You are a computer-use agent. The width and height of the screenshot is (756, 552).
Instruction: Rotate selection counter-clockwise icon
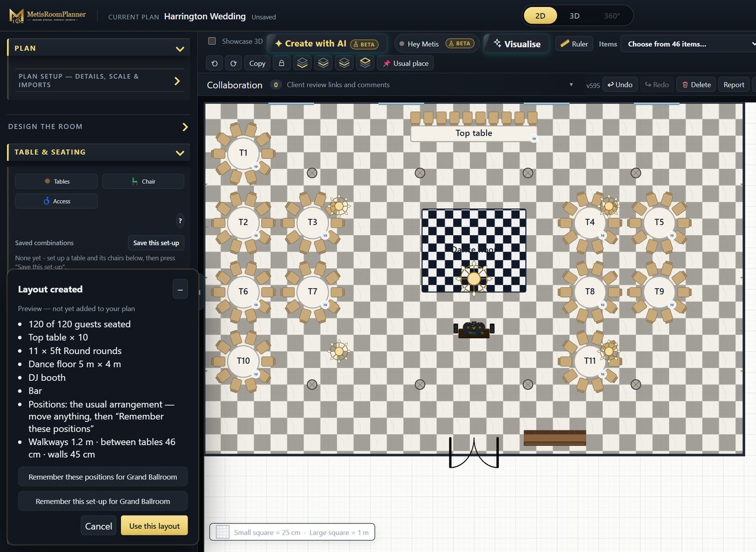click(214, 63)
